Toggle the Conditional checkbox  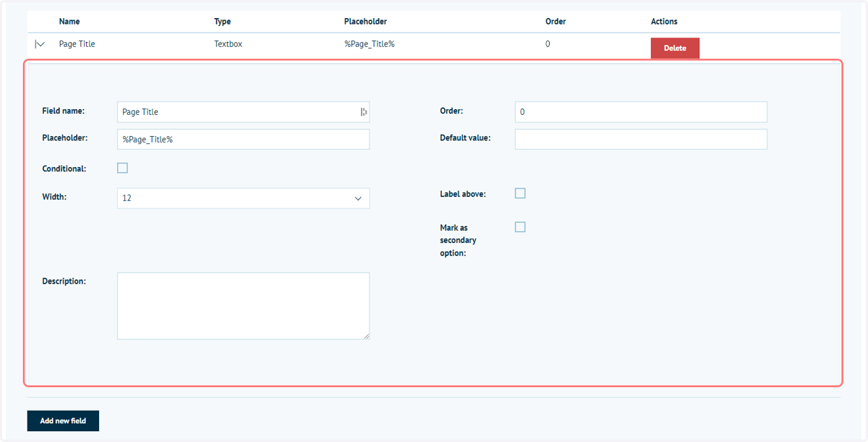pyautogui.click(x=122, y=168)
